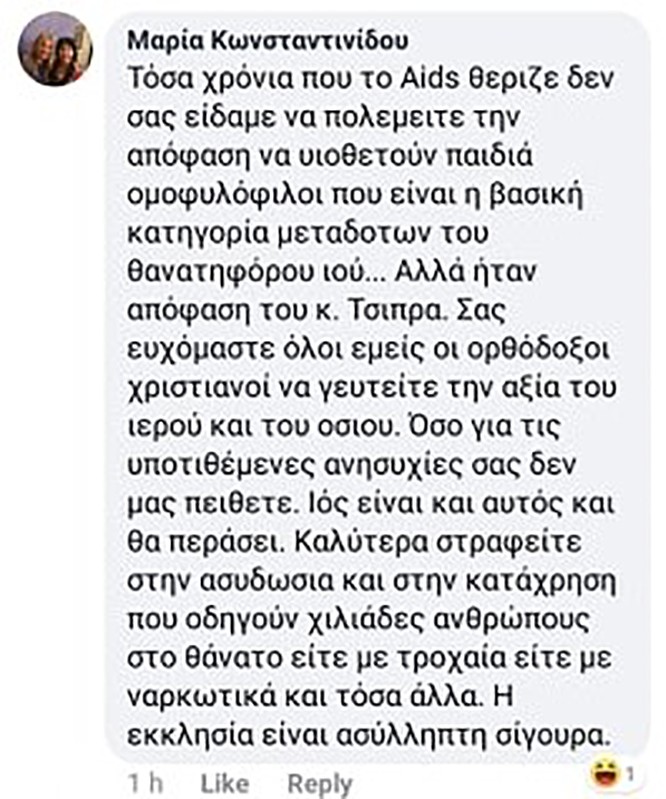This screenshot has height=799, width=666.
Task: Like this comment
Action: [225, 783]
